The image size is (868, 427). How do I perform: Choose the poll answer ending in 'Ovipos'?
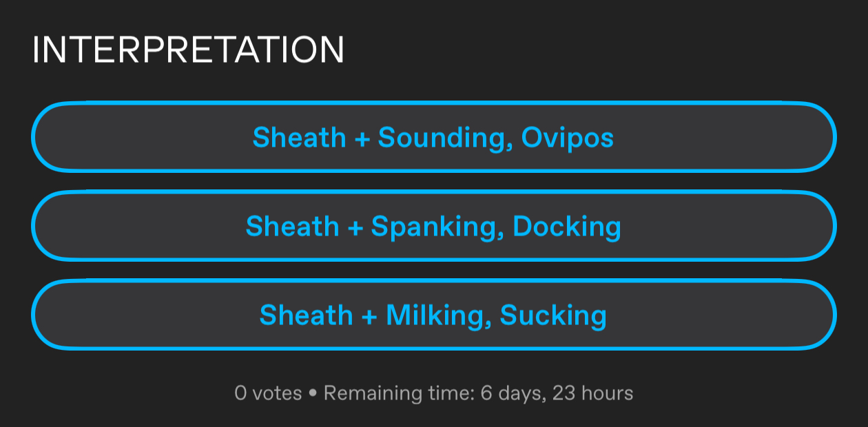433,137
